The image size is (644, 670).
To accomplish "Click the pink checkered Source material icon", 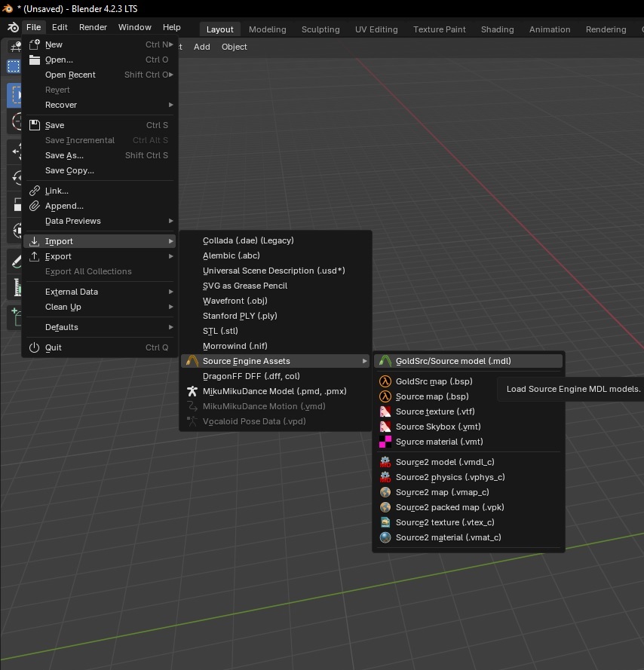I will [385, 442].
